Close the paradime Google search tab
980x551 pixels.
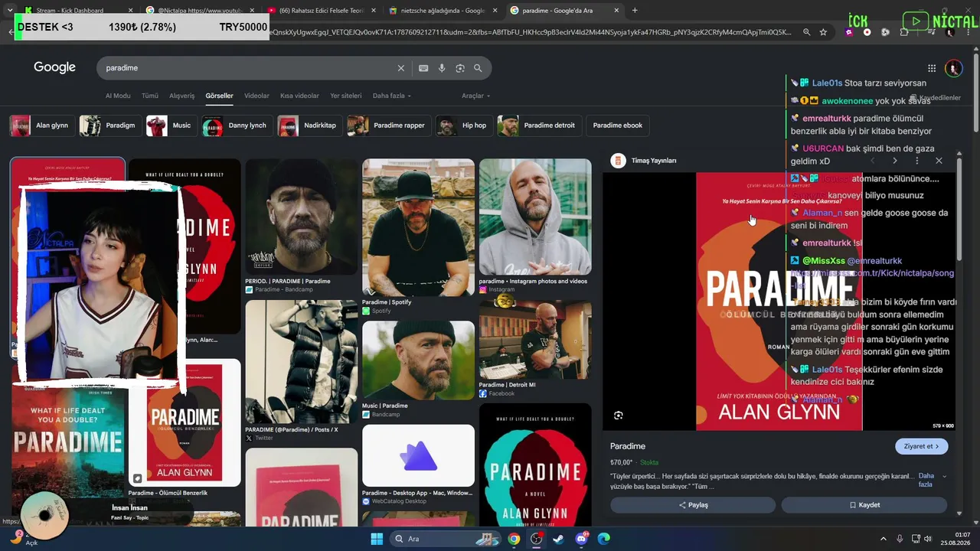tap(616, 11)
